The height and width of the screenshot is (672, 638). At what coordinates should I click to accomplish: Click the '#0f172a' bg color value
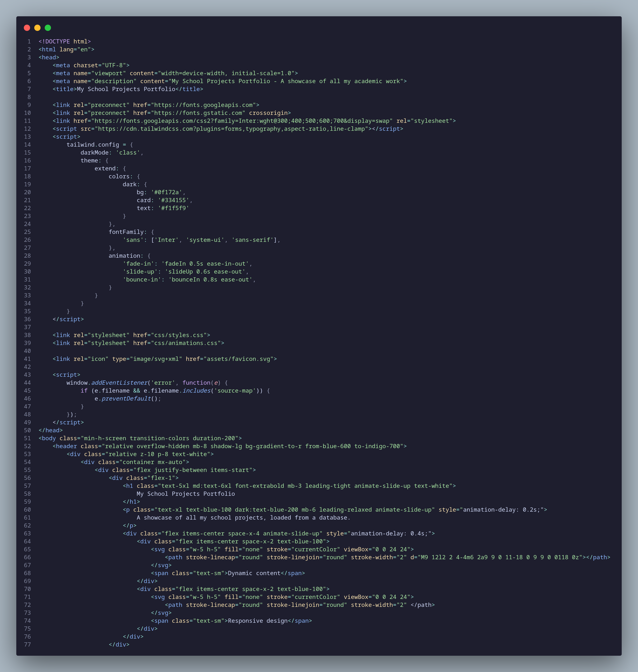pyautogui.click(x=167, y=192)
